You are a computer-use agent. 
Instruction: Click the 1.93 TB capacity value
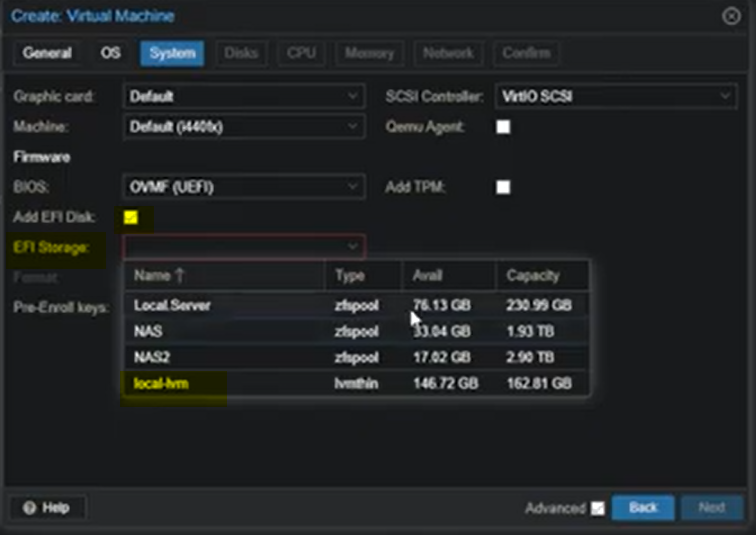click(x=530, y=331)
